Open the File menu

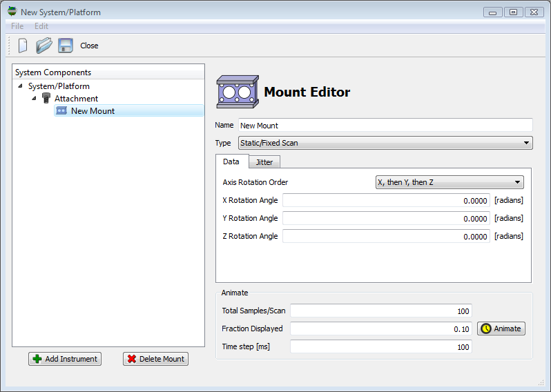tap(17, 26)
